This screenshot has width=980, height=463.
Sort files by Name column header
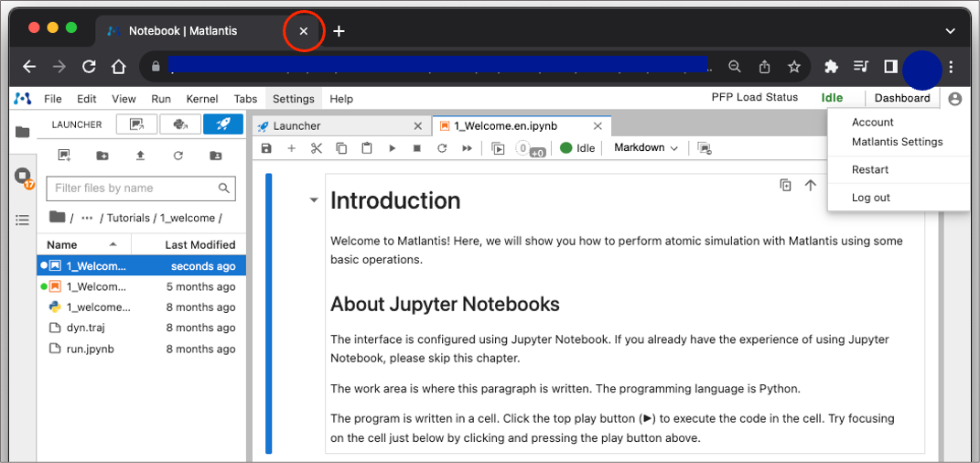(62, 244)
